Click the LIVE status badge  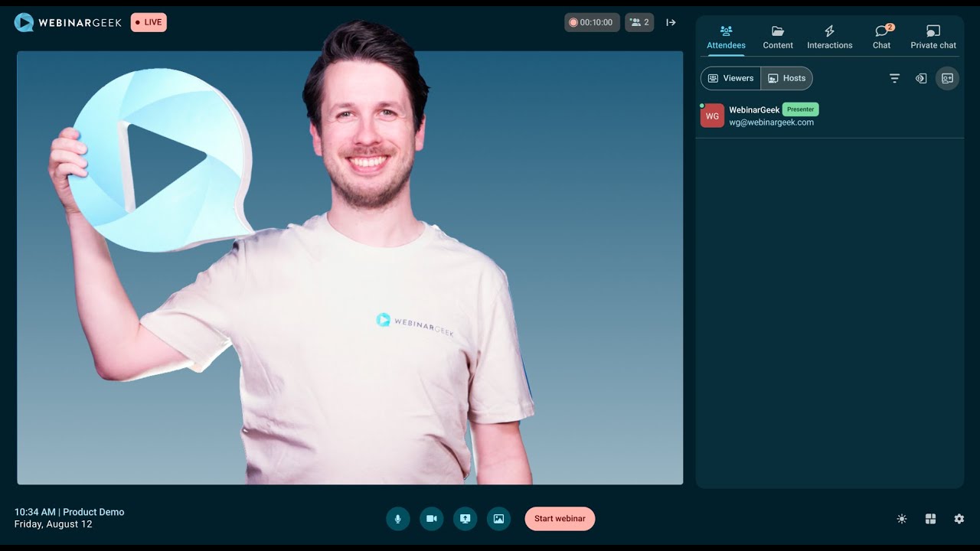149,22
